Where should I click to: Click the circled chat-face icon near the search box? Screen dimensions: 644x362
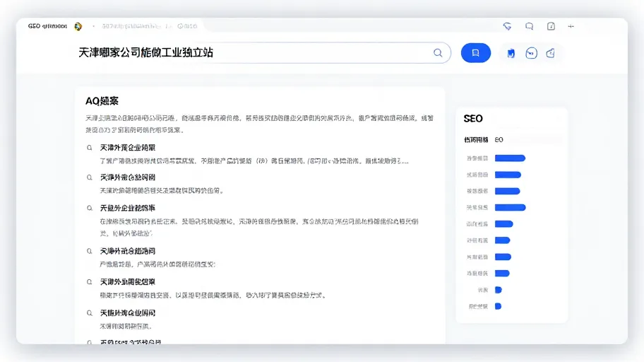(x=531, y=53)
